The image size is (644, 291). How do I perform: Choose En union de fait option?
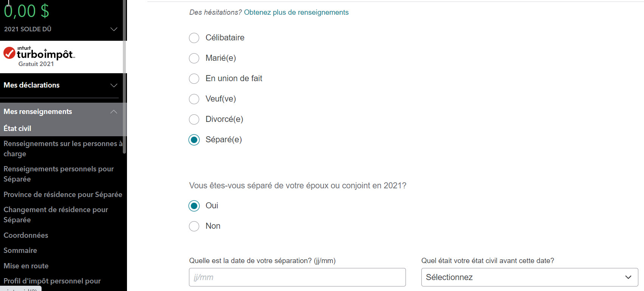tap(194, 79)
